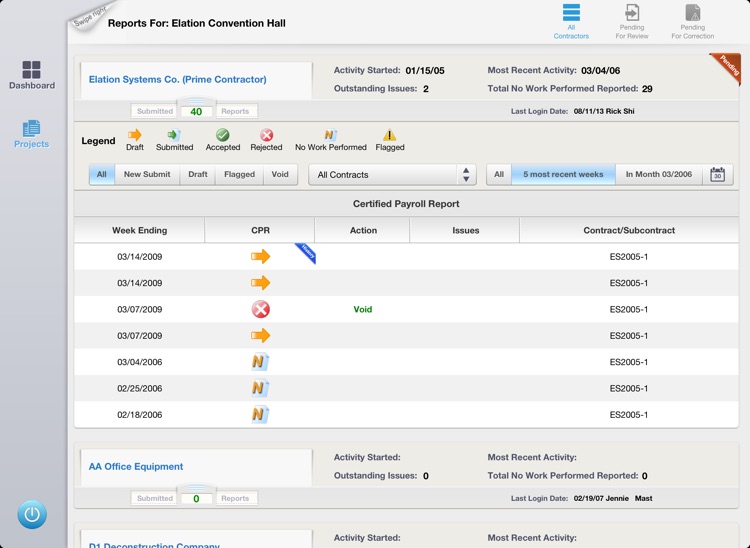Open draft arrow in second 03/14/2009 row

click(x=261, y=283)
